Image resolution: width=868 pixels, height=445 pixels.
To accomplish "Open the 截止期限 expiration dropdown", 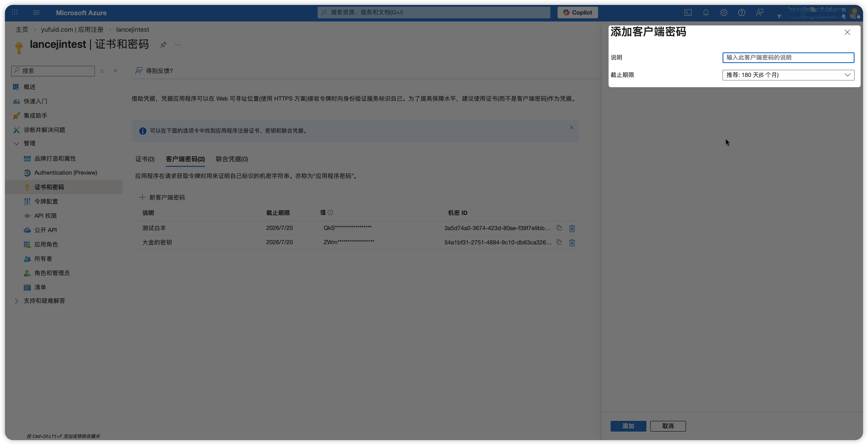I will (788, 75).
